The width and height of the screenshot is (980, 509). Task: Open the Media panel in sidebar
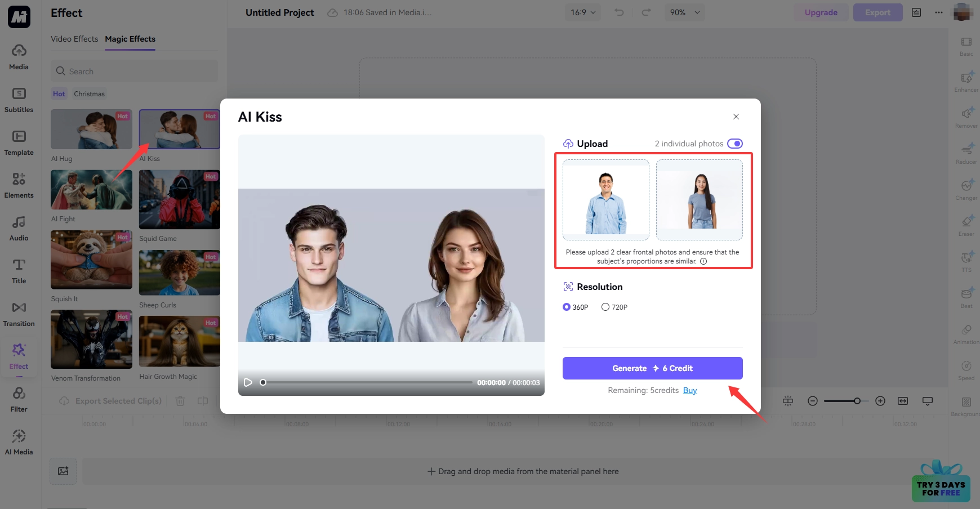(19, 57)
